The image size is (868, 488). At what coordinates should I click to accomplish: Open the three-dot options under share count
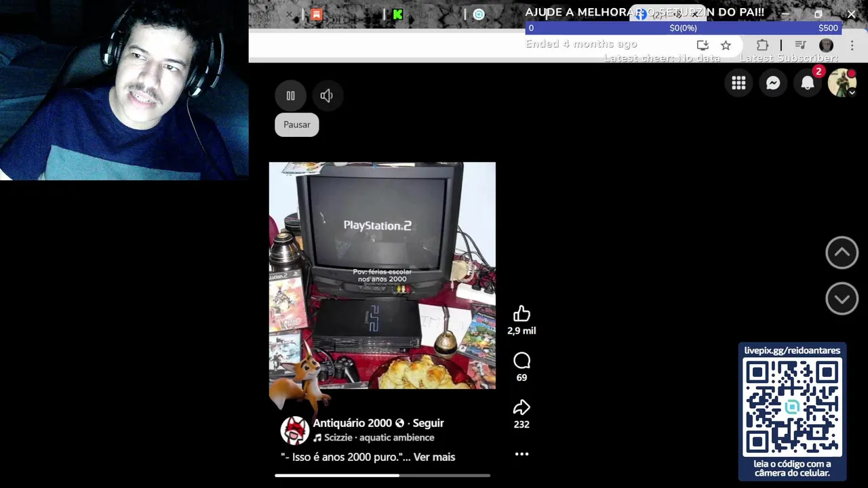[x=521, y=454]
